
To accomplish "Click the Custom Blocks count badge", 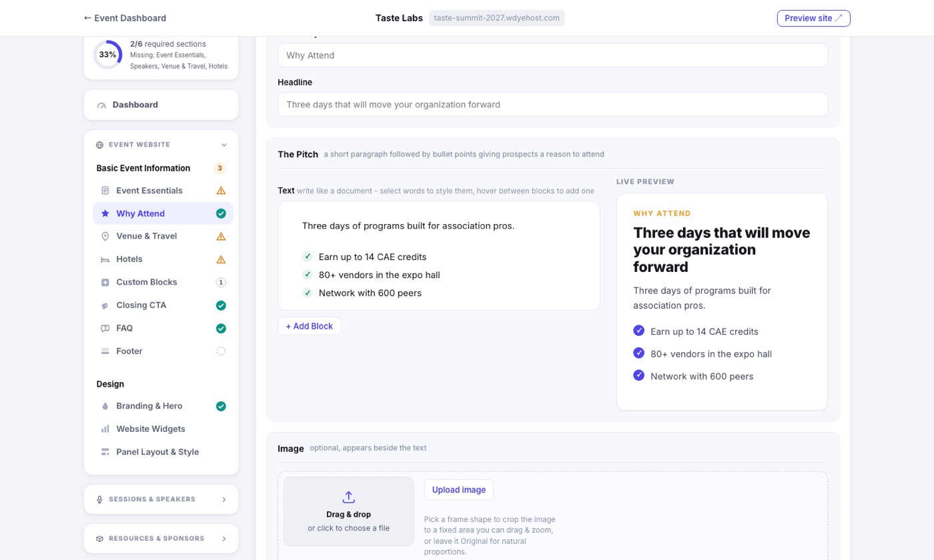I will click(x=221, y=282).
